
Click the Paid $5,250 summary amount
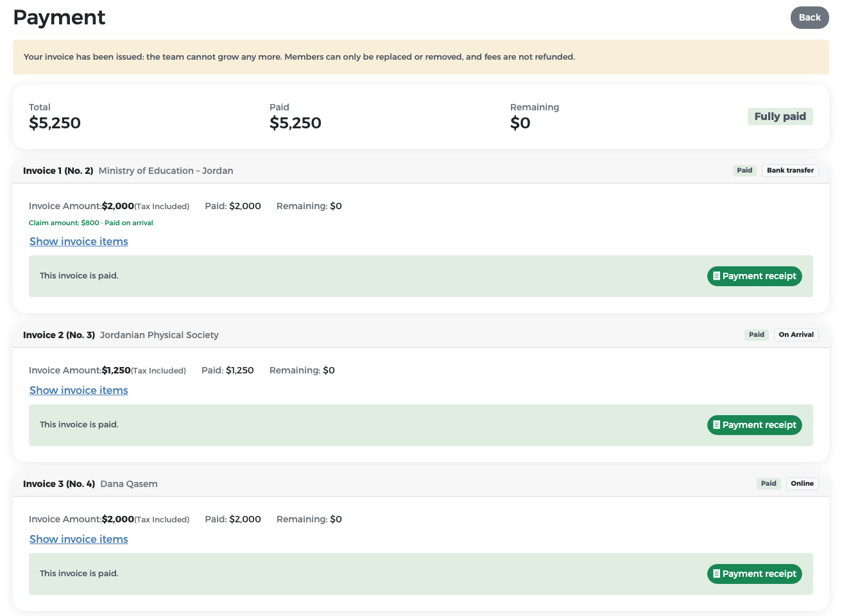coord(295,123)
